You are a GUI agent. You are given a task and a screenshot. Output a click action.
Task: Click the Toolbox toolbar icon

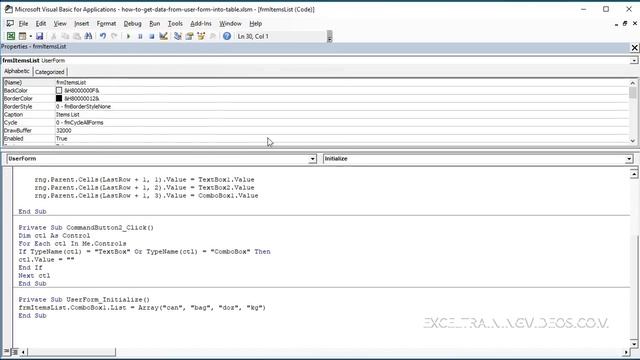213,36
